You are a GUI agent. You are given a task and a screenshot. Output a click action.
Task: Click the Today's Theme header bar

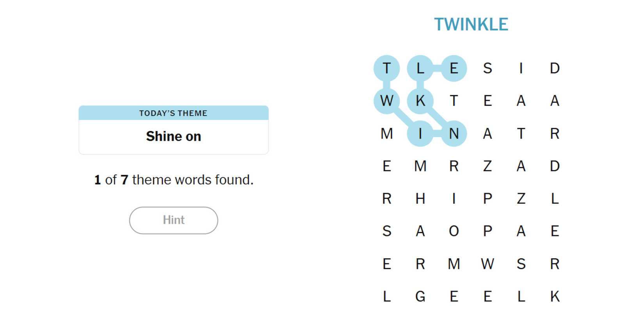click(x=173, y=113)
